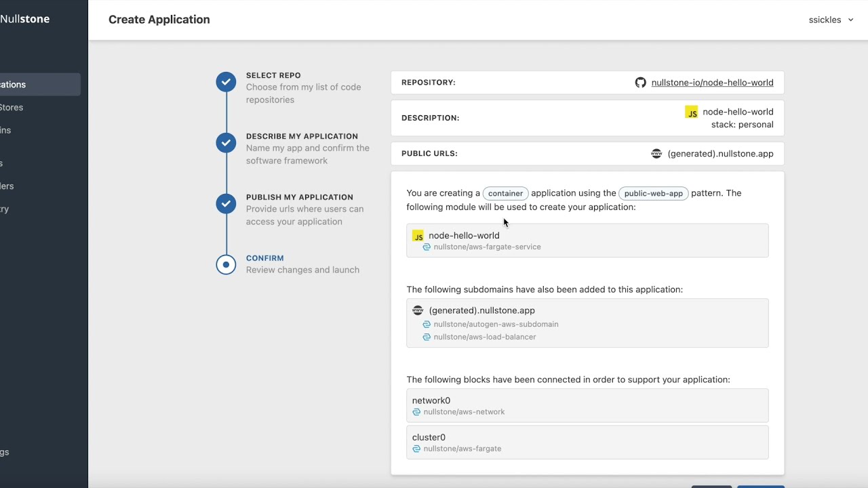Select the Confirm step circle
Screen dimensions: 868x488
click(226, 264)
